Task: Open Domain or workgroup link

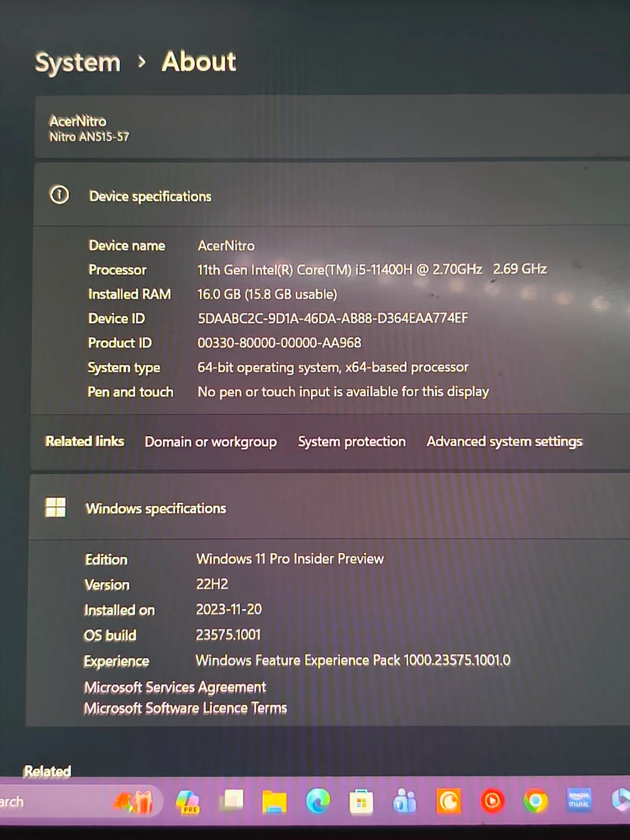Action: [211, 442]
